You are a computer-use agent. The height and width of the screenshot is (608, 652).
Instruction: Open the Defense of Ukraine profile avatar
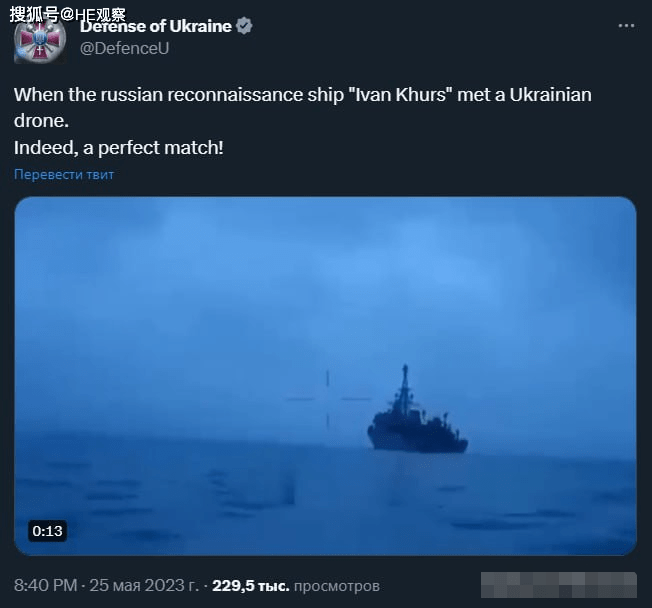coord(40,40)
